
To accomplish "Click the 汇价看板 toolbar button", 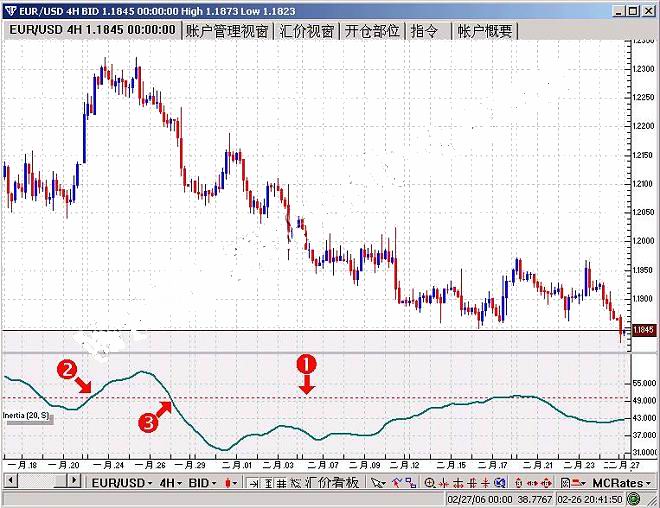I will (x=332, y=483).
